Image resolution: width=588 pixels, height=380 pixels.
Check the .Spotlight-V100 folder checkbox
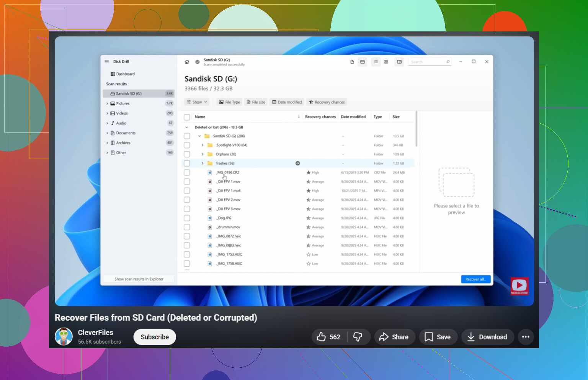coord(187,145)
